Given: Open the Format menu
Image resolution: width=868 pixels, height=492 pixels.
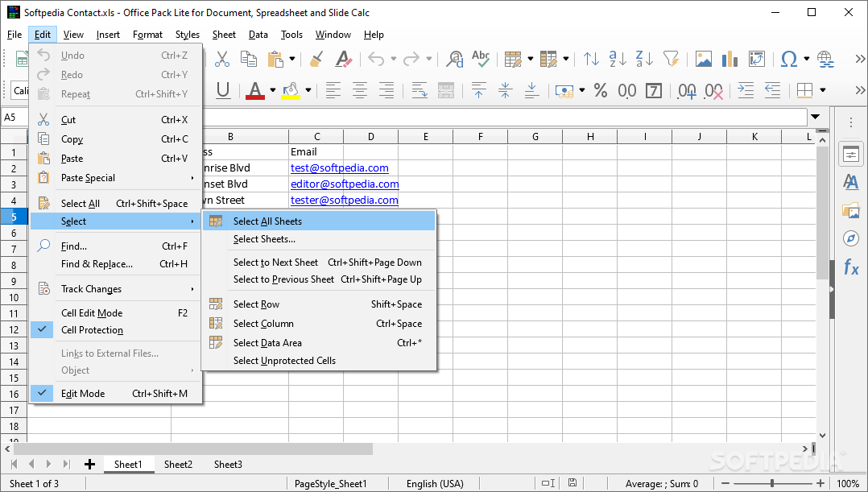Looking at the screenshot, I should [x=147, y=35].
